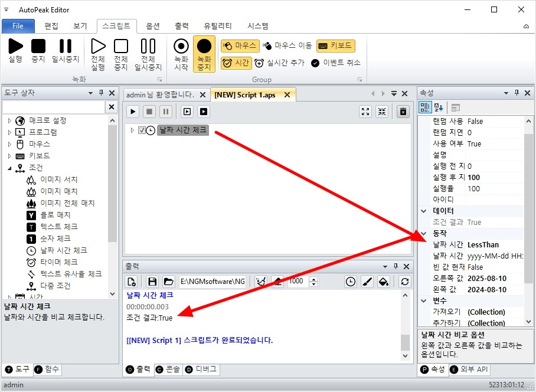Save output log with disk icon

coord(152,282)
